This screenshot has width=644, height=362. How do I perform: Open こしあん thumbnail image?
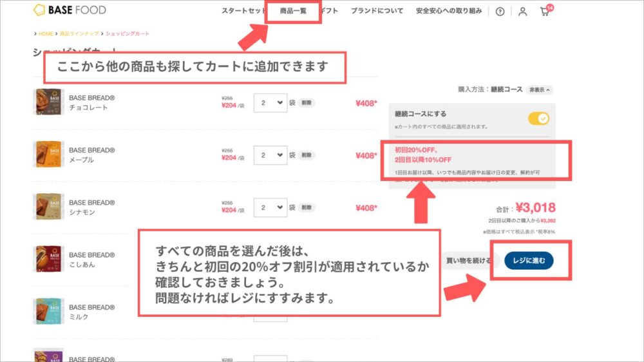coord(48,259)
